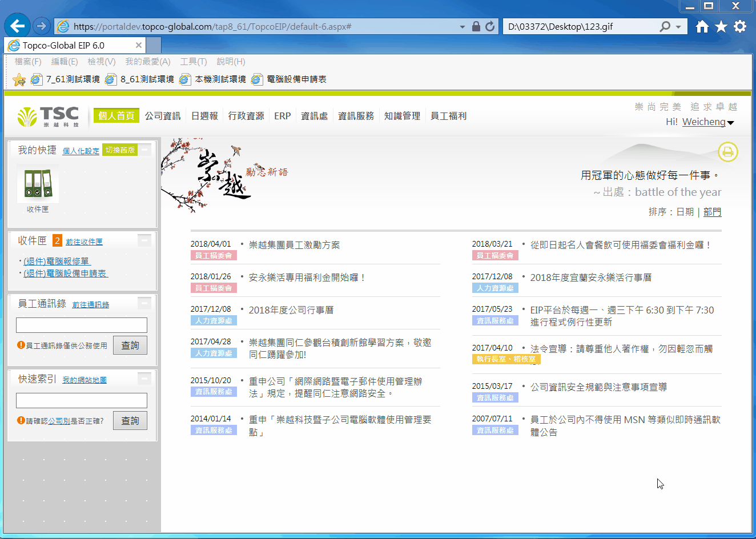Open the browser Tools gear icon

(740, 26)
